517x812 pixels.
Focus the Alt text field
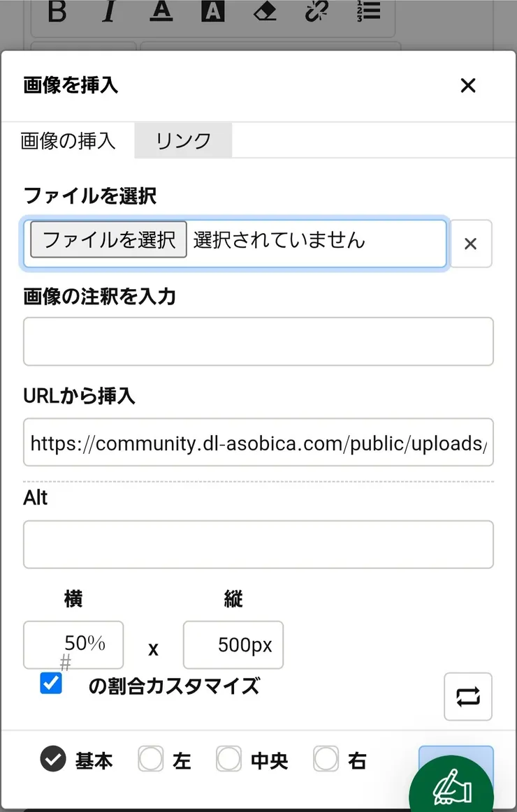click(258, 545)
